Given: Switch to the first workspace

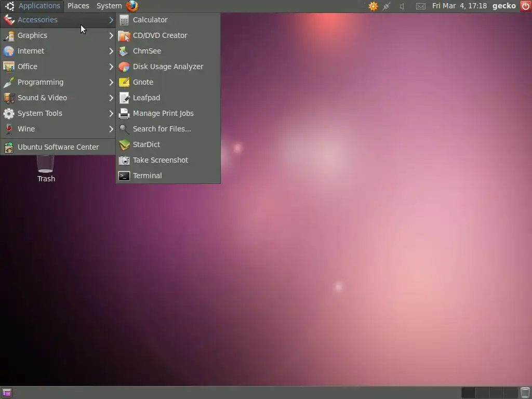Looking at the screenshot, I should (469, 393).
